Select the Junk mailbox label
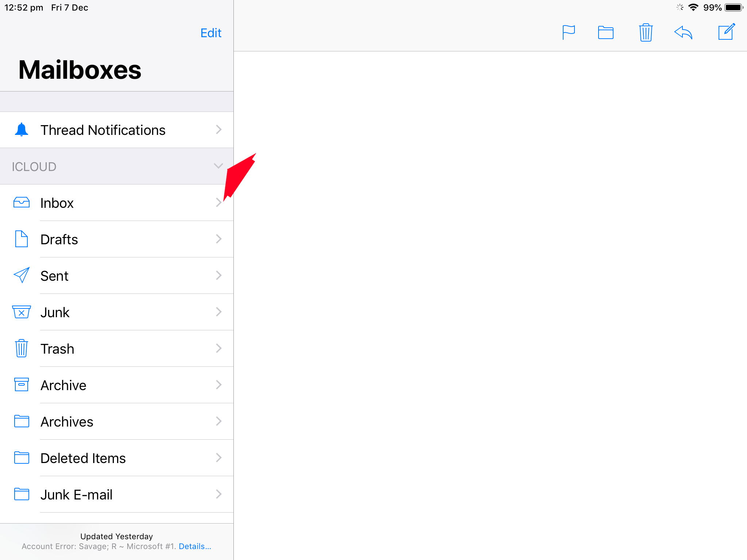The image size is (747, 560). 55,312
